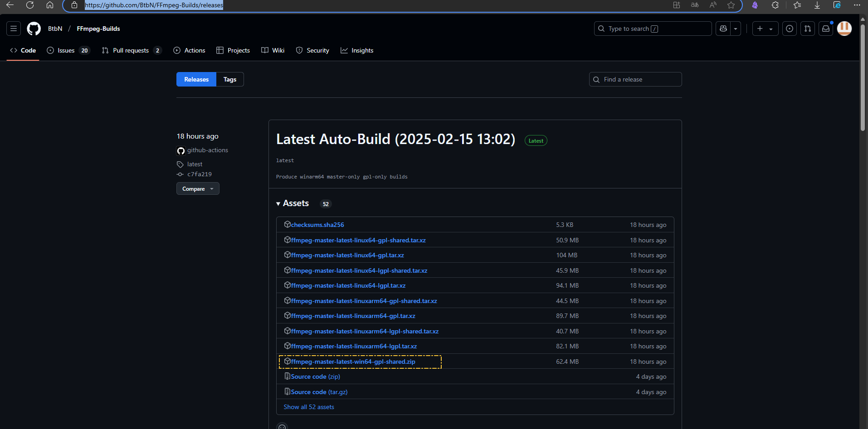
Task: Reload the page with the refresh icon
Action: click(x=30, y=5)
